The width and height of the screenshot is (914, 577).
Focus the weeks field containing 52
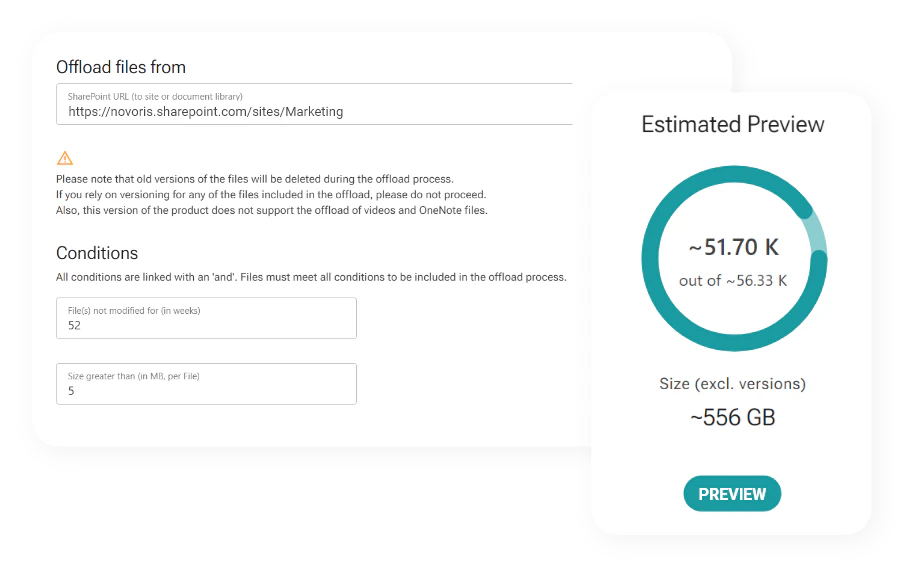tap(206, 325)
